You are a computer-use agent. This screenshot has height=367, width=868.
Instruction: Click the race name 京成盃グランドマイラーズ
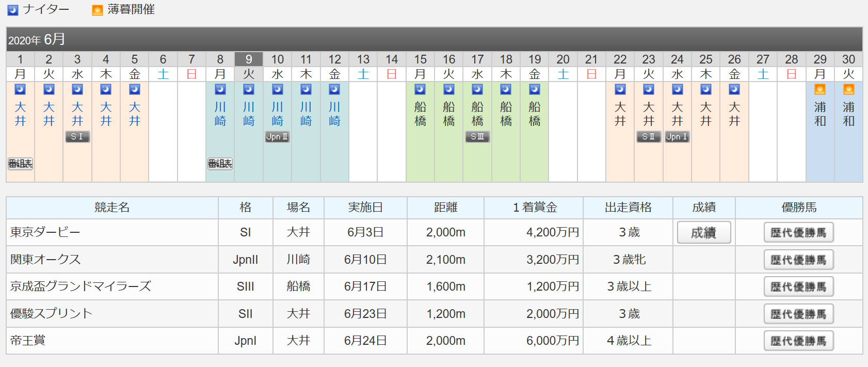point(81,286)
